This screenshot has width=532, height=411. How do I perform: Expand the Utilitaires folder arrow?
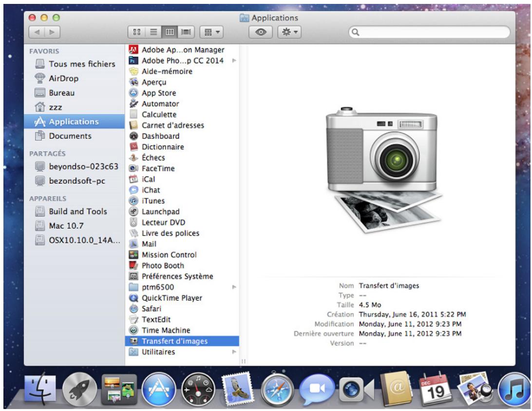[x=234, y=352]
